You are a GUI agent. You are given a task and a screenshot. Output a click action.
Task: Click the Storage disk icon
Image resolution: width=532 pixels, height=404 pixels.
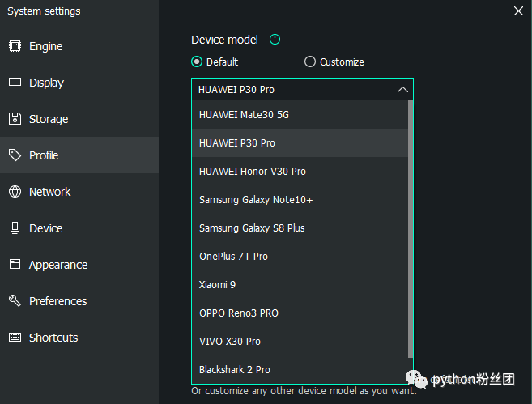[x=15, y=119]
